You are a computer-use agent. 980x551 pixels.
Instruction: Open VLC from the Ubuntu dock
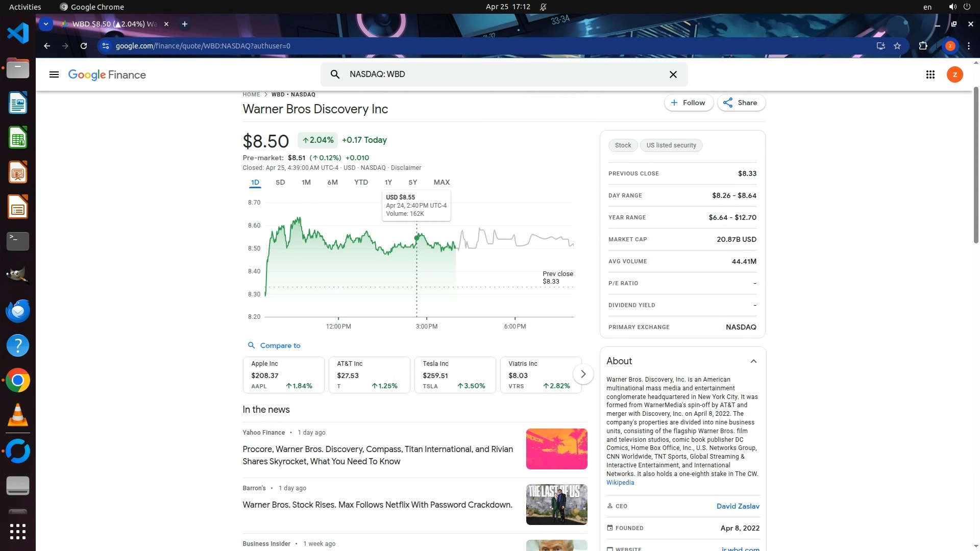[x=18, y=415]
